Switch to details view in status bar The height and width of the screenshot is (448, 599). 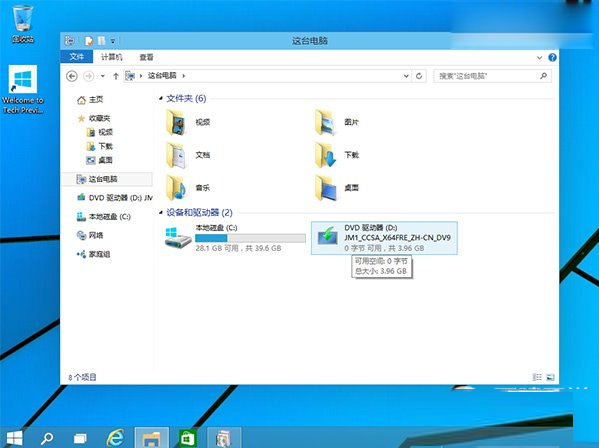coord(537,377)
